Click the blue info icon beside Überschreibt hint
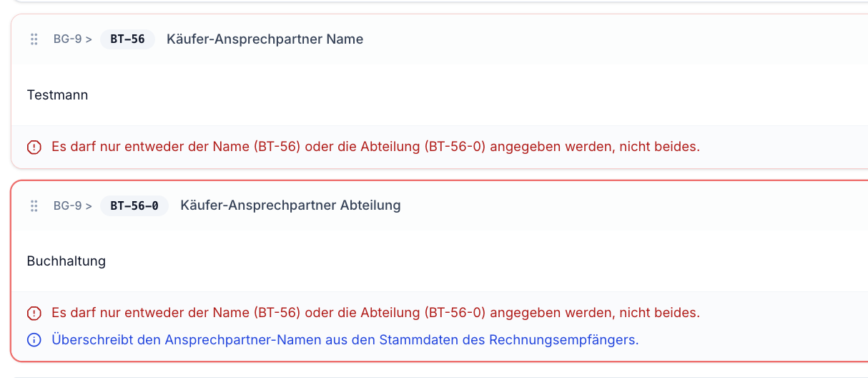Viewport: 868px width, 378px height. [x=34, y=340]
